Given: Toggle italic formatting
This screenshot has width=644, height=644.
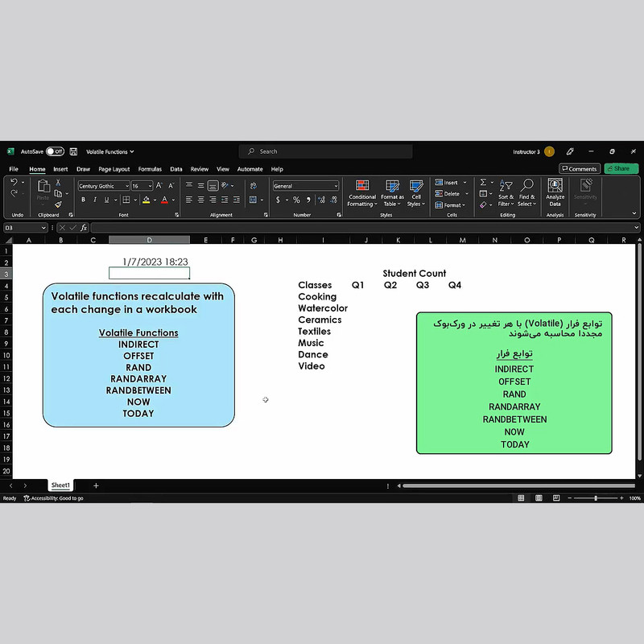Looking at the screenshot, I should click(95, 200).
